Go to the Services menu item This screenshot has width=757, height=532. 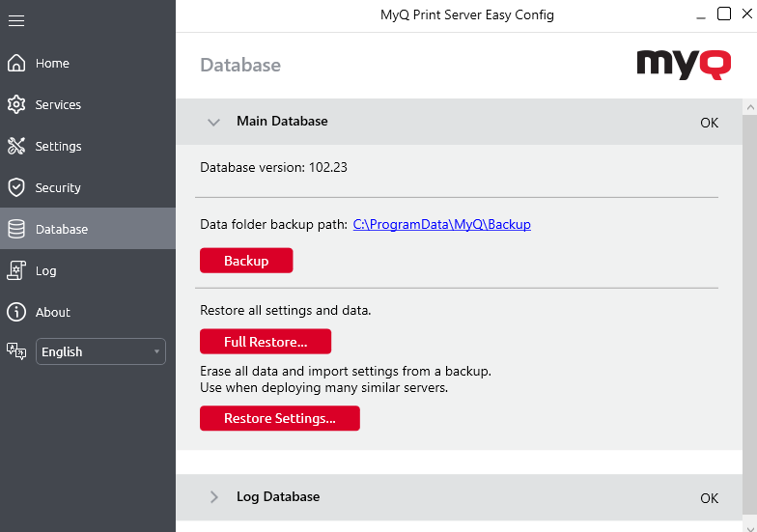[x=58, y=105]
